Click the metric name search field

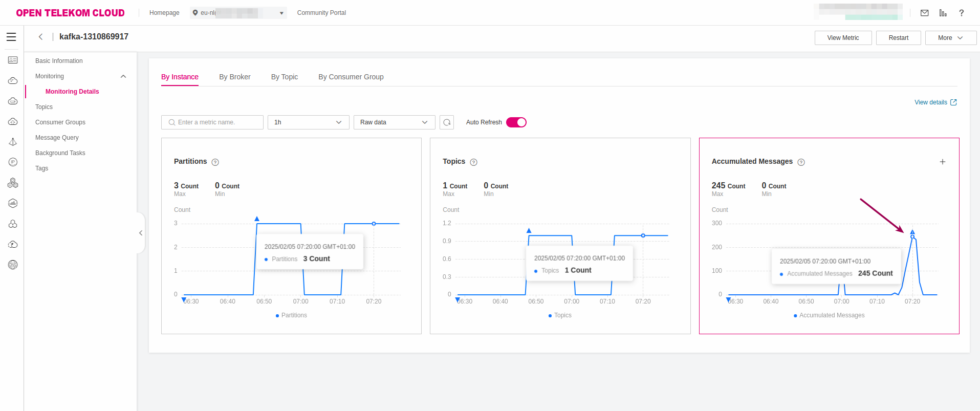pos(212,122)
